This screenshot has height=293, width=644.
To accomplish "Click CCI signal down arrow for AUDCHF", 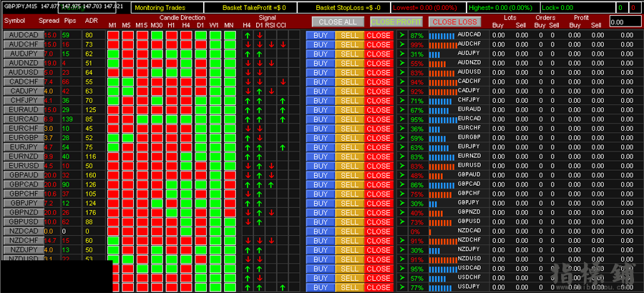I will (283, 45).
